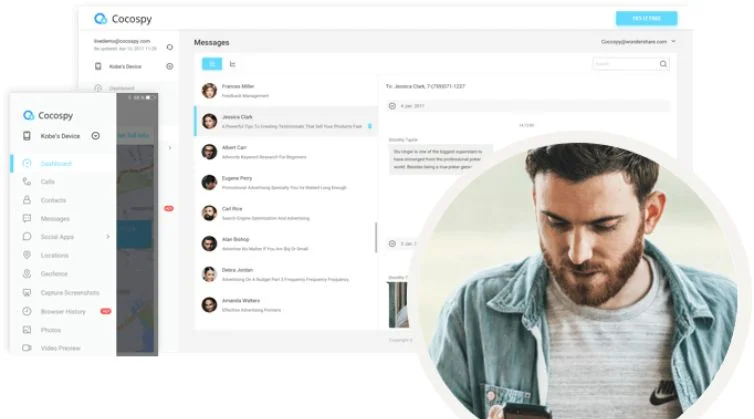Image resolution: width=754 pixels, height=419 pixels.
Task: Open Social Apps via its chat bubble icon
Action: tap(27, 237)
